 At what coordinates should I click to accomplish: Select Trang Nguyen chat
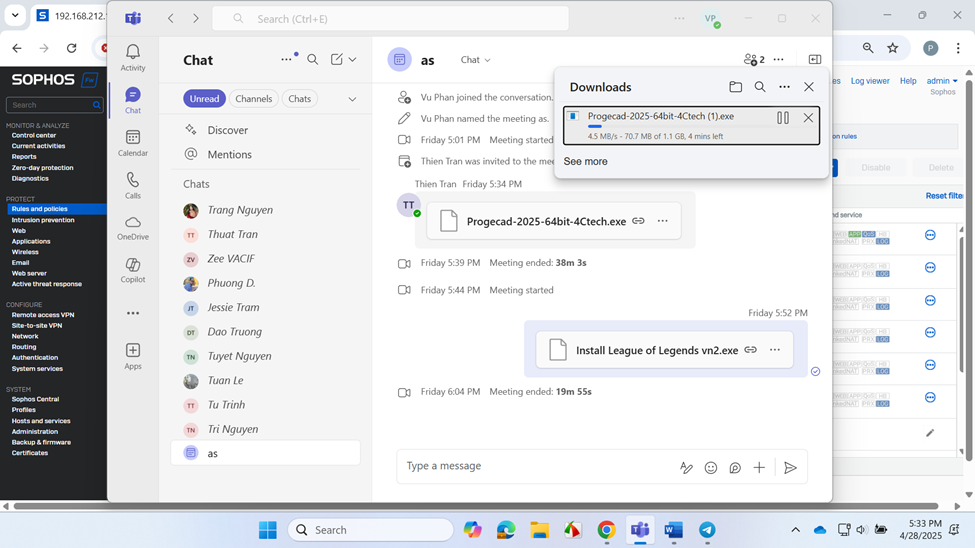(x=240, y=210)
